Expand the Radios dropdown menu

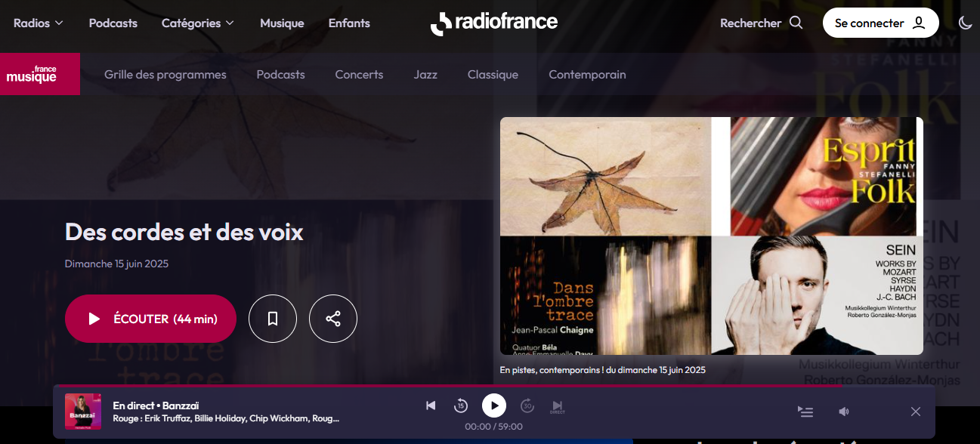pos(39,23)
